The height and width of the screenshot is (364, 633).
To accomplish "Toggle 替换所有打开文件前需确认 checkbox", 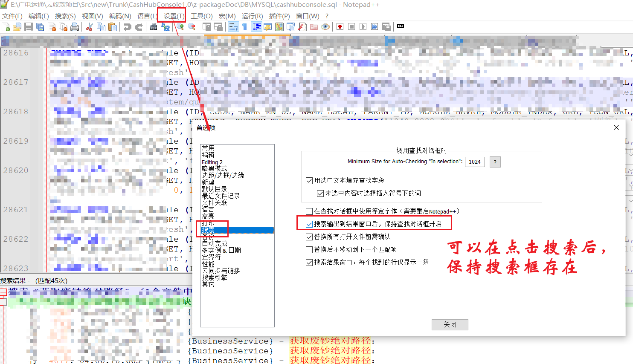I will tap(309, 237).
